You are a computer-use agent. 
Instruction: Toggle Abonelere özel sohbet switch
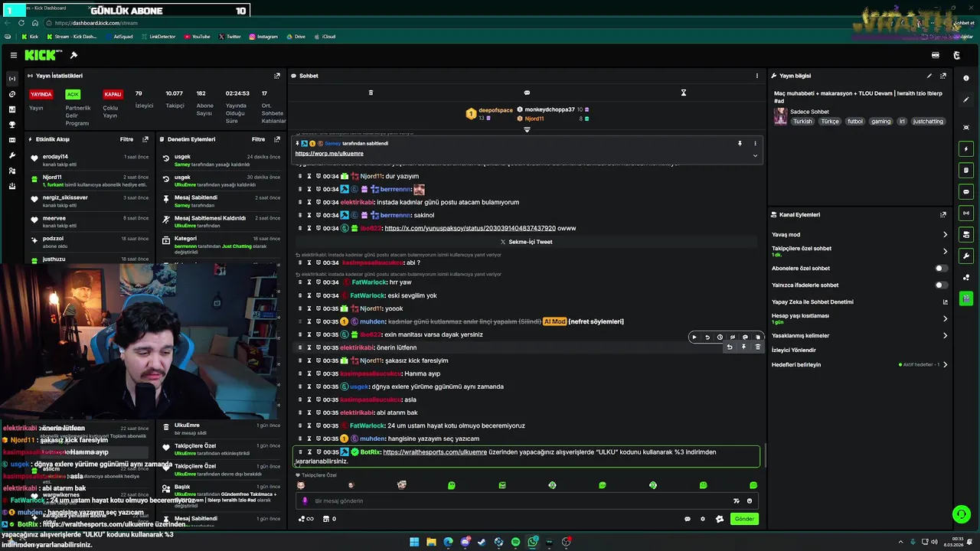[x=941, y=269]
